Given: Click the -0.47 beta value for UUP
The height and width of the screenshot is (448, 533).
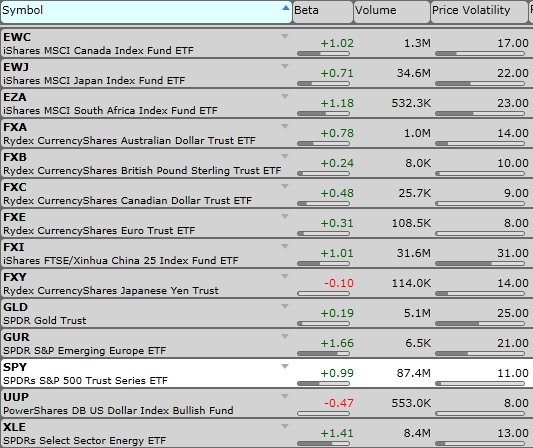Looking at the screenshot, I should click(x=339, y=403).
